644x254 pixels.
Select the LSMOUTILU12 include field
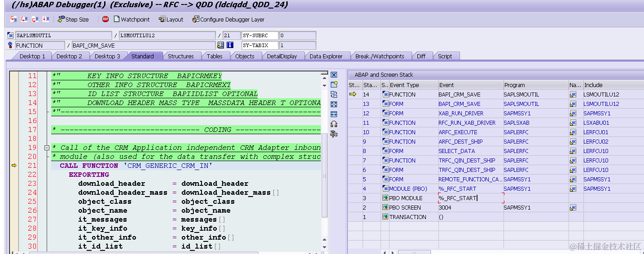[167, 35]
